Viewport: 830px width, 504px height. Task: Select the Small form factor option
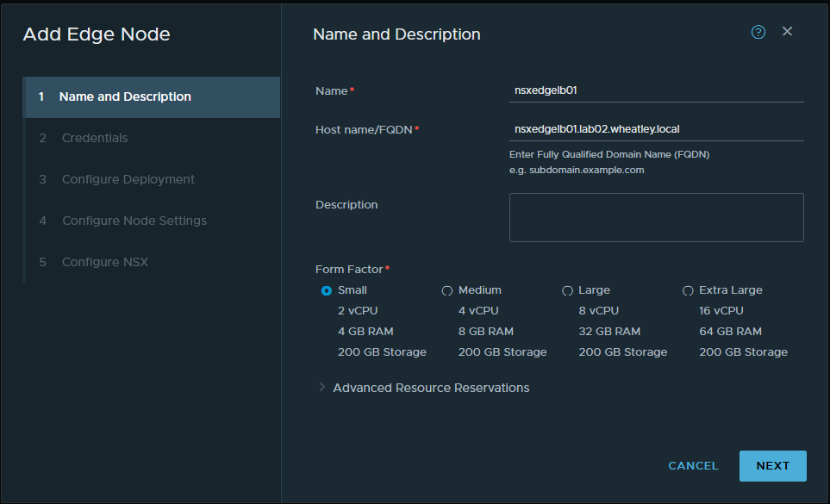327,290
